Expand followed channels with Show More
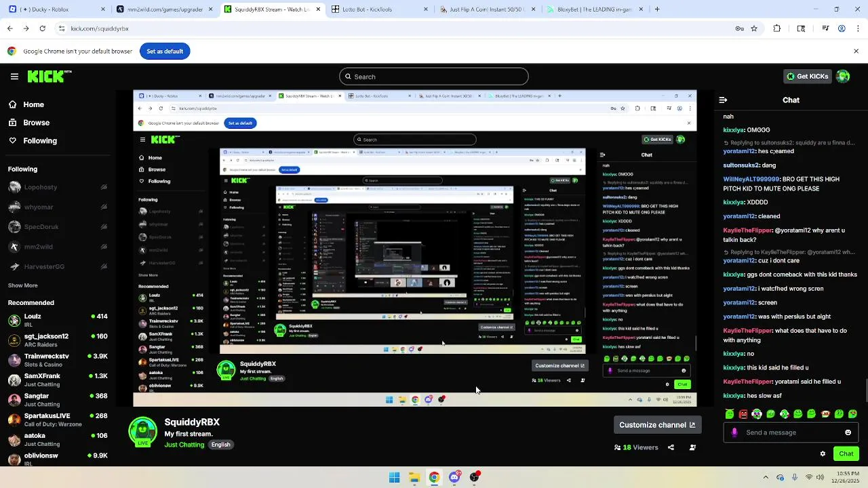Image resolution: width=868 pixels, height=488 pixels. click(23, 285)
